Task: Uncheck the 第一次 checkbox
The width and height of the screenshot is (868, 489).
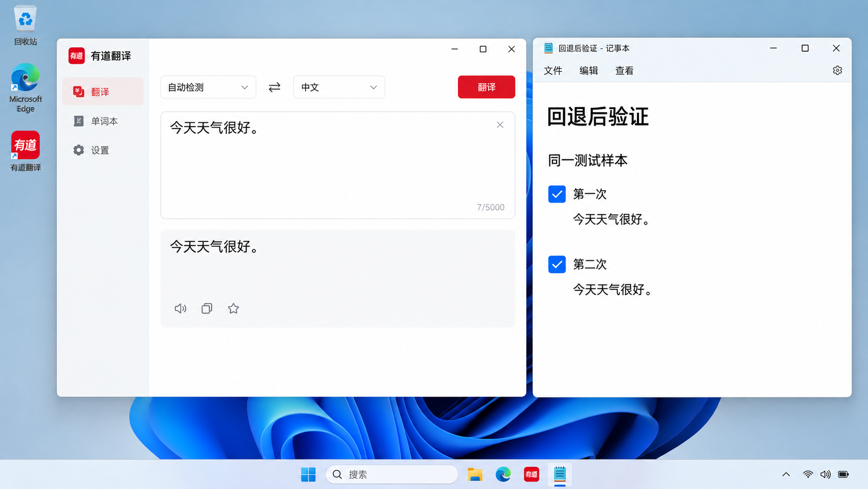Action: pos(557,194)
